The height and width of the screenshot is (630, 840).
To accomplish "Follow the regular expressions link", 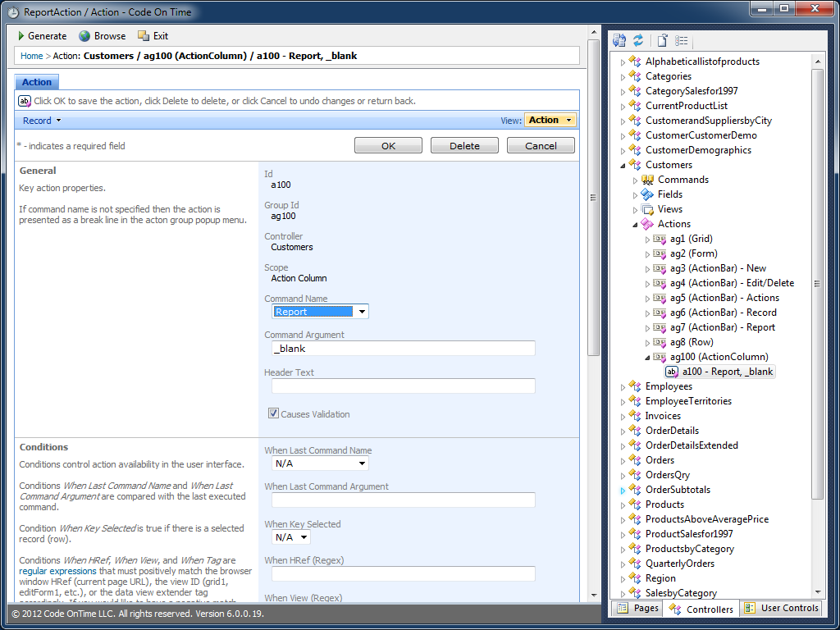I will pos(58,571).
